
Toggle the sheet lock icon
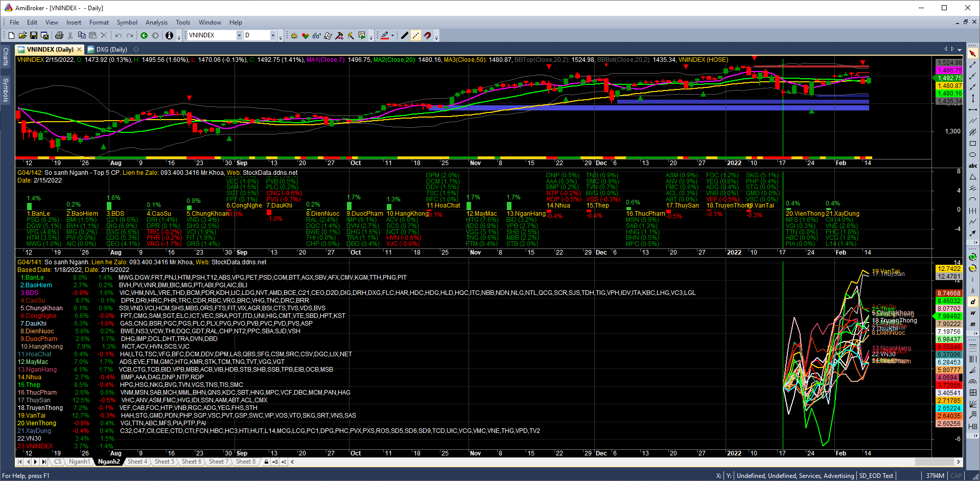click(x=266, y=462)
